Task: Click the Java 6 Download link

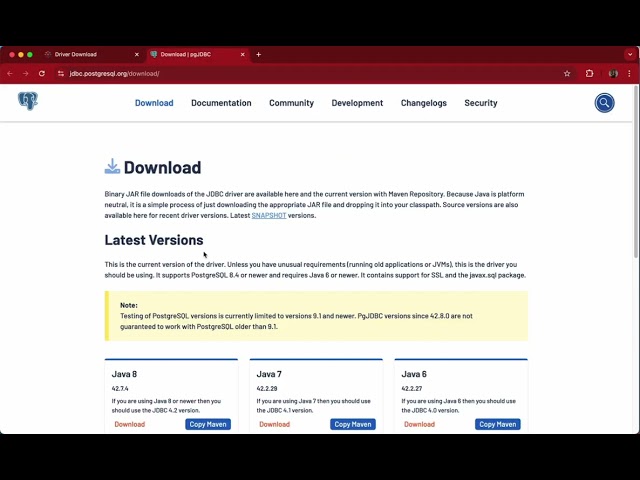Action: coord(420,424)
